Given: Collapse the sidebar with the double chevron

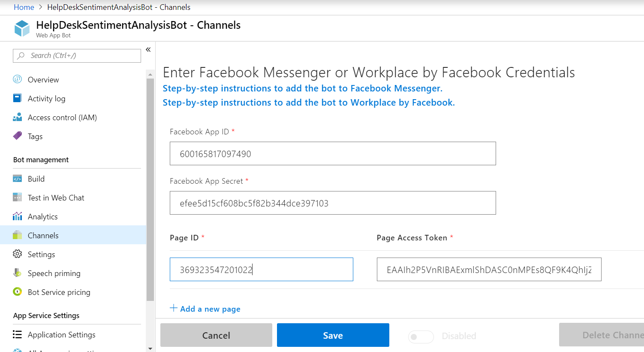Looking at the screenshot, I should pos(148,50).
